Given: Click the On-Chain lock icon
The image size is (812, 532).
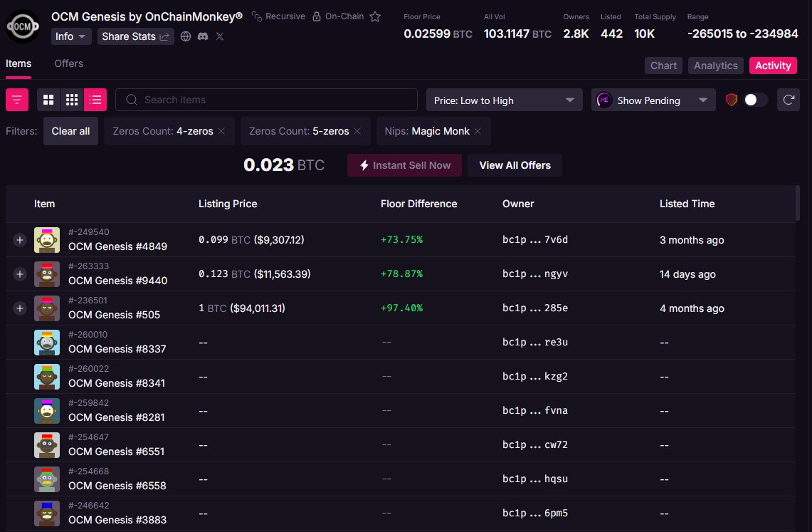Looking at the screenshot, I should pos(317,16).
